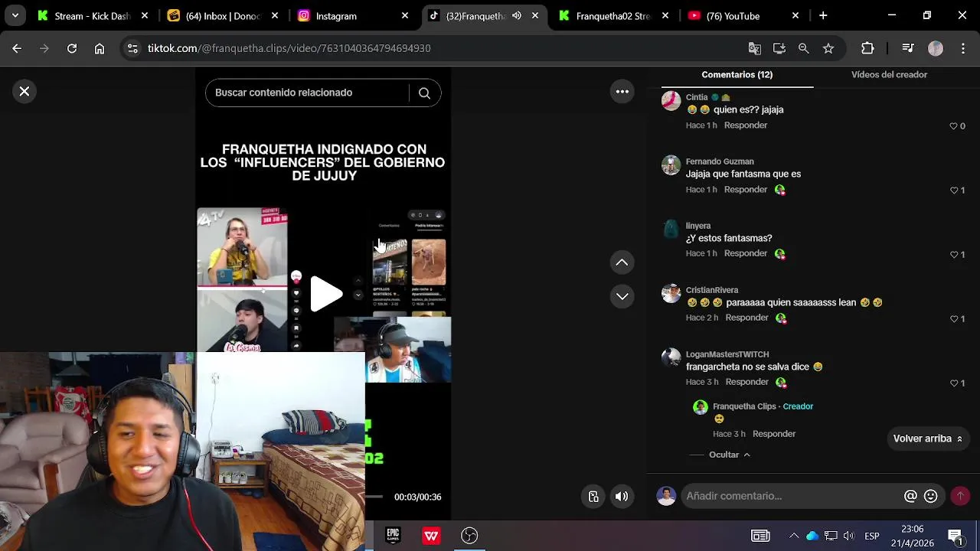Reload the page
The height and width of the screenshot is (551, 980).
[x=72, y=48]
